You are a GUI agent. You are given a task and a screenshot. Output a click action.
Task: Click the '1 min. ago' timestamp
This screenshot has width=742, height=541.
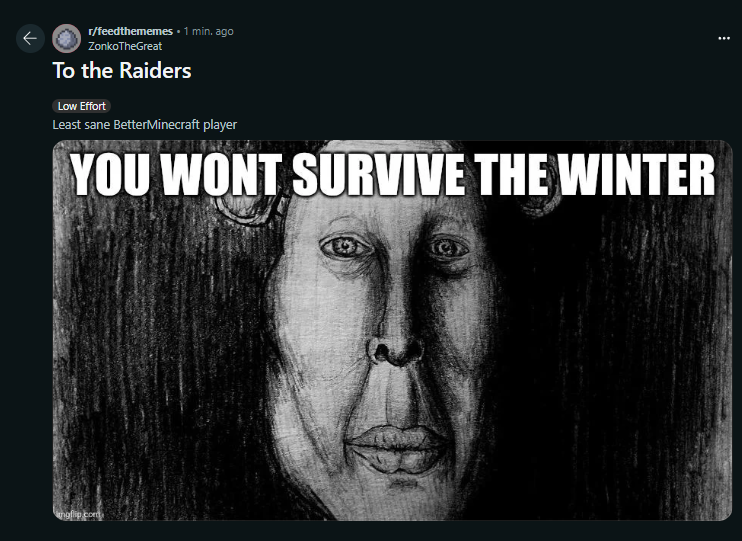click(x=209, y=31)
